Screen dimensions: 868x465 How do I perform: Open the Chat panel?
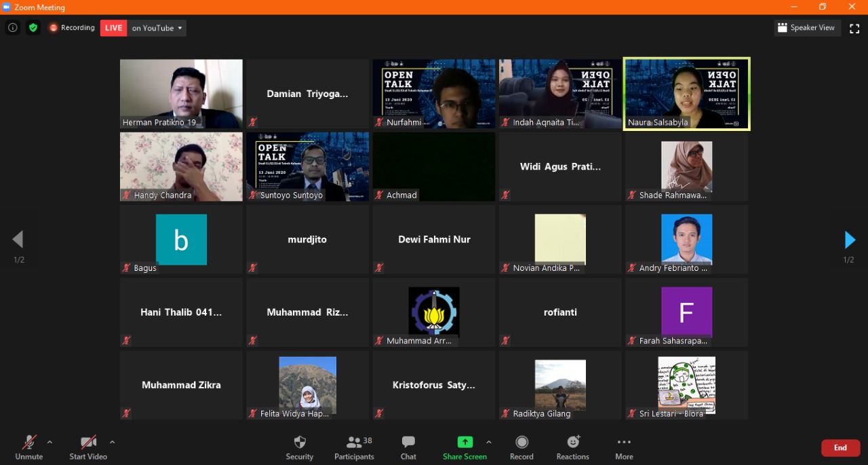point(408,443)
